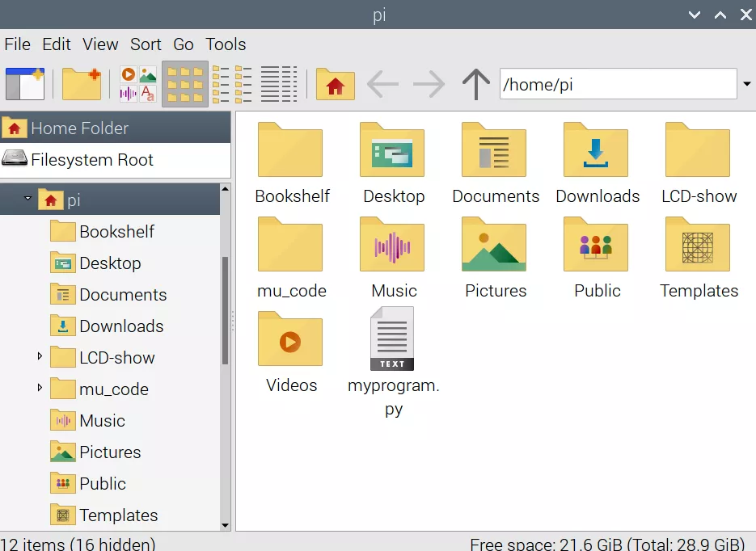Switch to compact list view

[232, 84]
